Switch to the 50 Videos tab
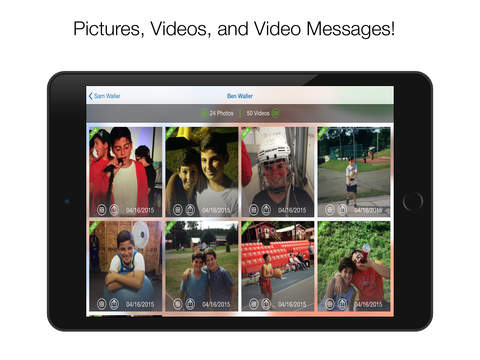 point(258,113)
